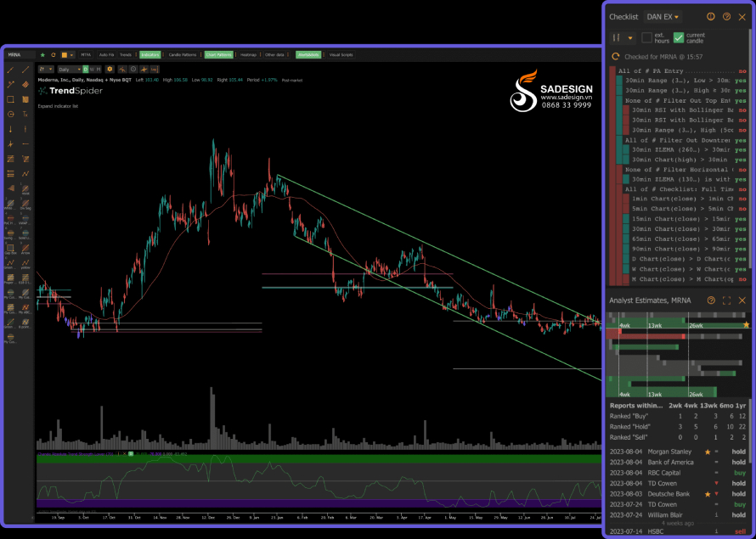Select the Tx text annotation tool
The height and width of the screenshot is (539, 756).
point(25,114)
